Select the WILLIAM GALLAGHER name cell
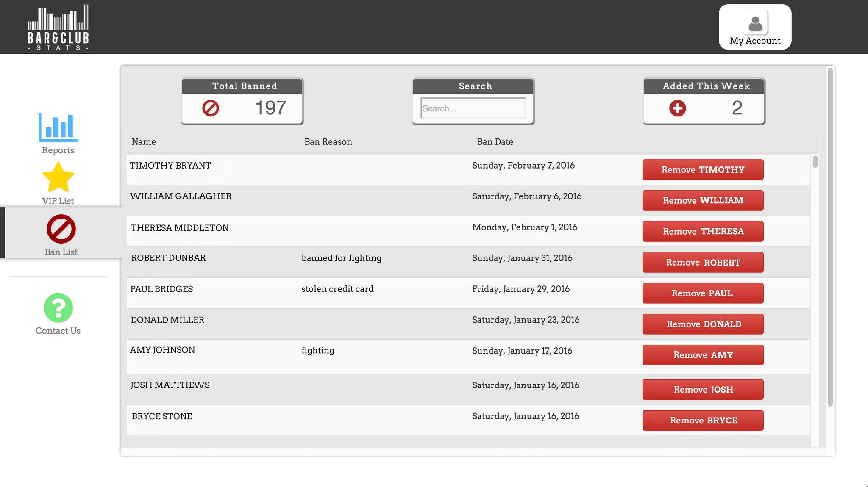The image size is (868, 487). (181, 196)
